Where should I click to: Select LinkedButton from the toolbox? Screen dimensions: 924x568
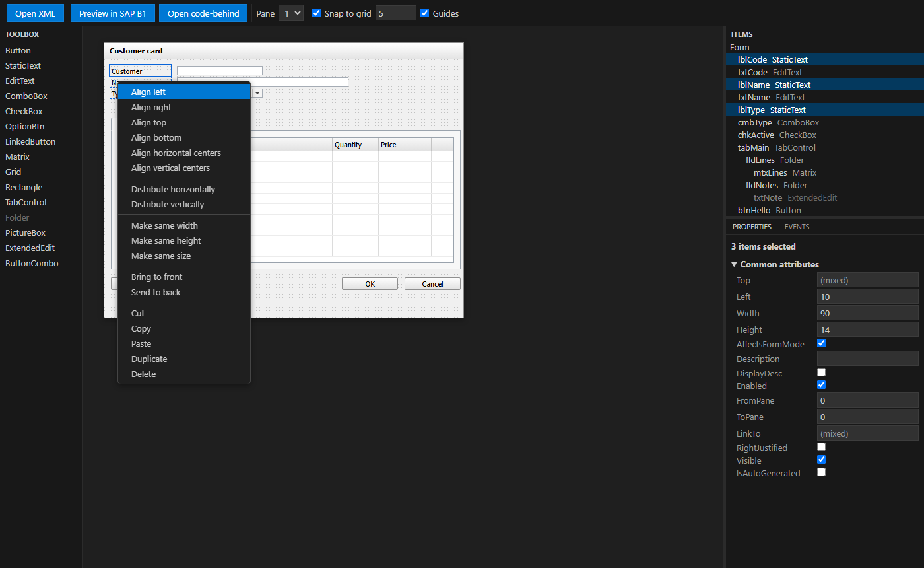[41, 142]
